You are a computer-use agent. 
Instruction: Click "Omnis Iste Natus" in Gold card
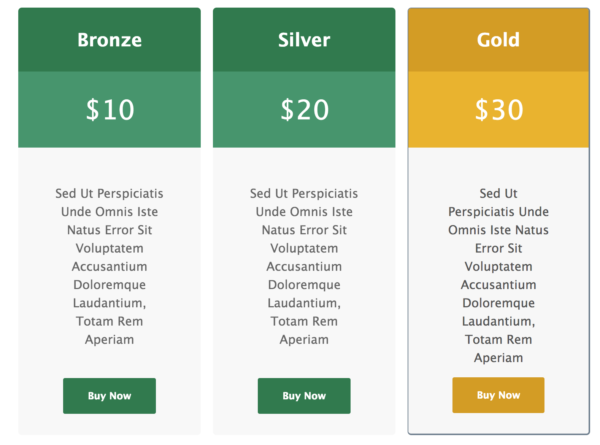point(499,230)
